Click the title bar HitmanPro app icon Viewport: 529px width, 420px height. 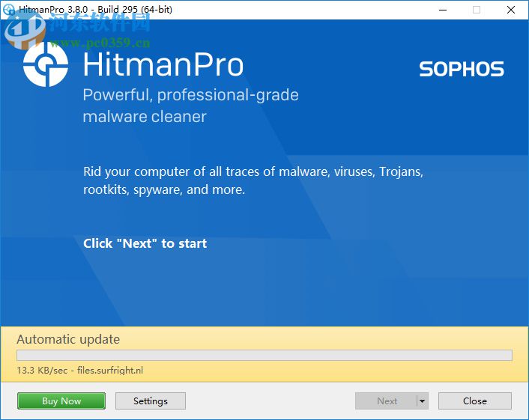tap(9, 10)
